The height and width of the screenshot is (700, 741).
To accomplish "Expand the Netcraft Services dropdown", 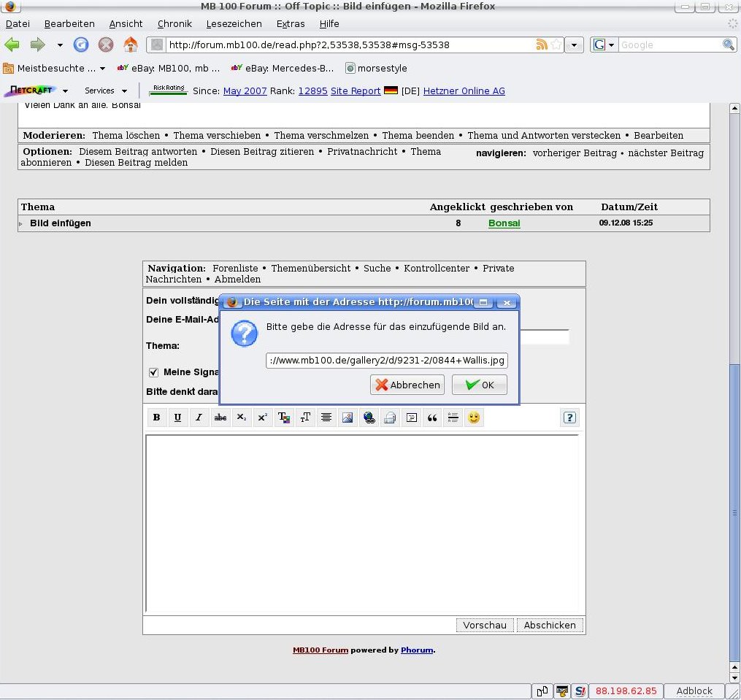I will tap(106, 91).
